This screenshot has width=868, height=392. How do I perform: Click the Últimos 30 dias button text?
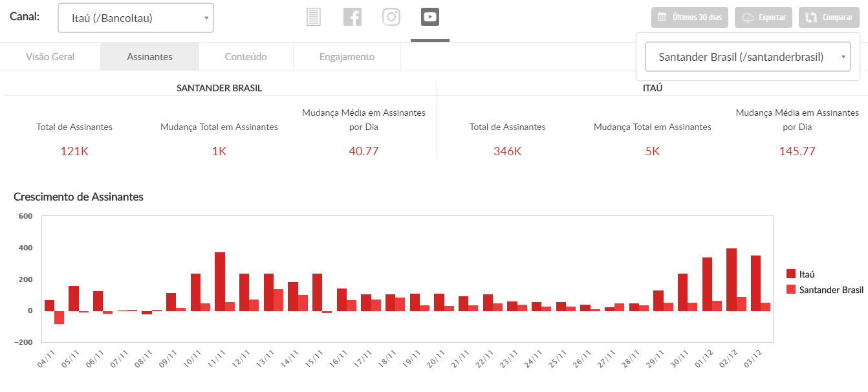(697, 17)
